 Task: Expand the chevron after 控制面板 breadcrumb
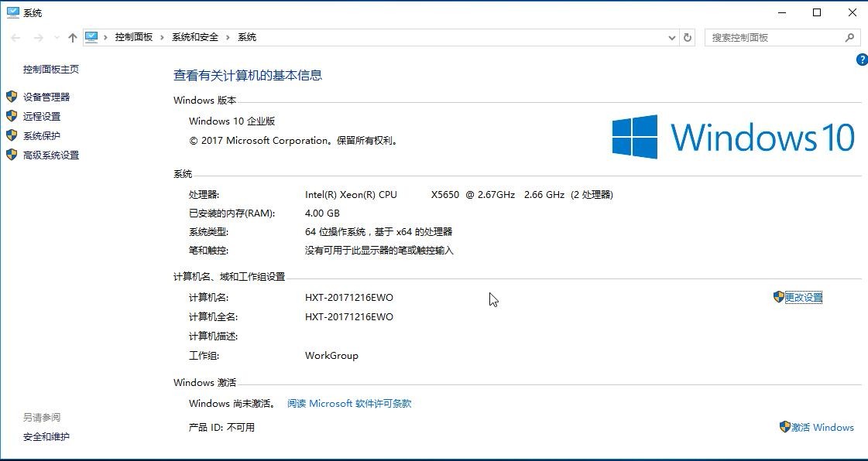[x=163, y=37]
